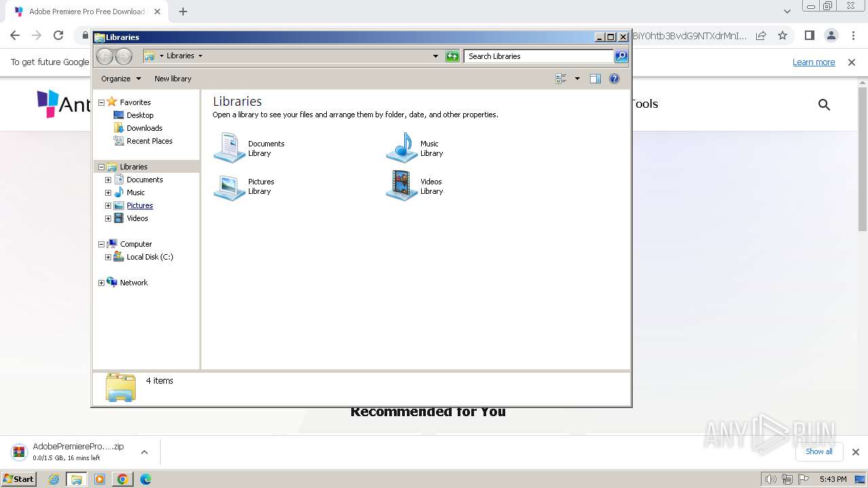868x488 pixels.
Task: Expand the Documents tree node
Action: (108, 180)
